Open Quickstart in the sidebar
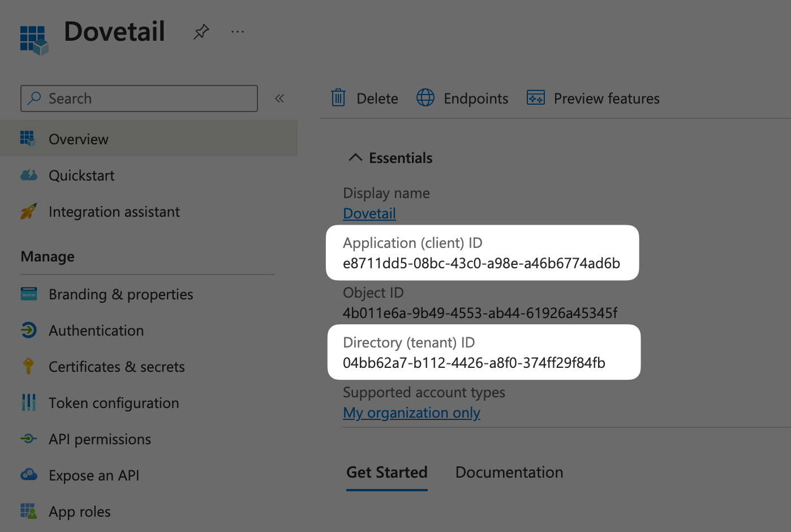Viewport: 791px width, 532px height. click(x=81, y=175)
